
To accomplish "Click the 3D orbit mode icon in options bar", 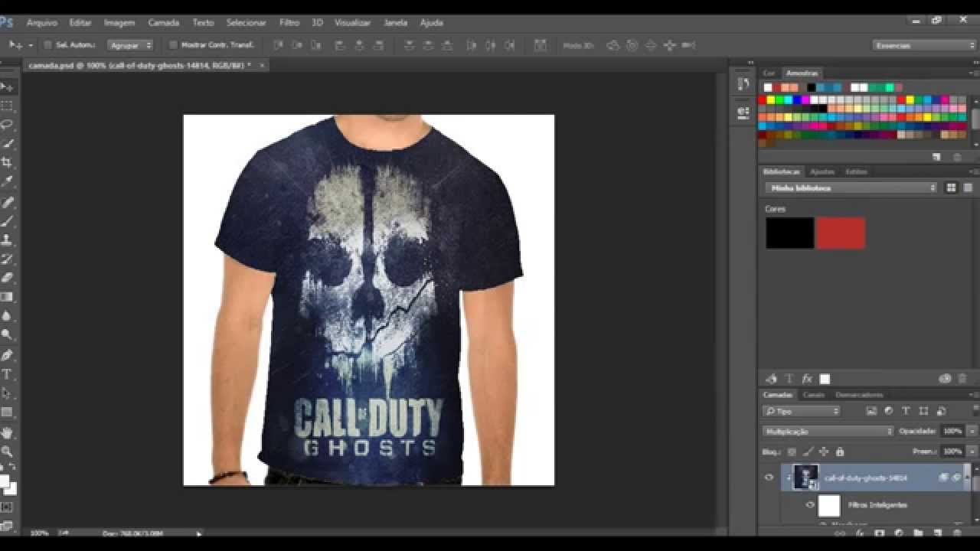I will (x=612, y=45).
